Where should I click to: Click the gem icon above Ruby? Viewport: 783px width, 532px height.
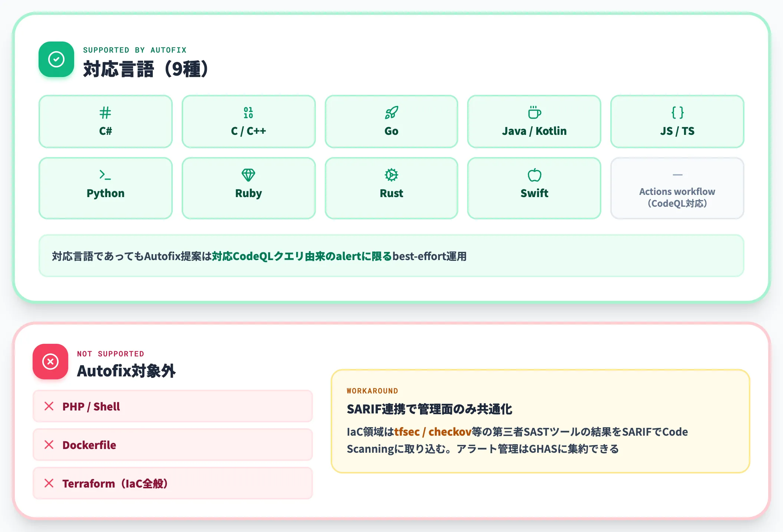[x=248, y=175]
